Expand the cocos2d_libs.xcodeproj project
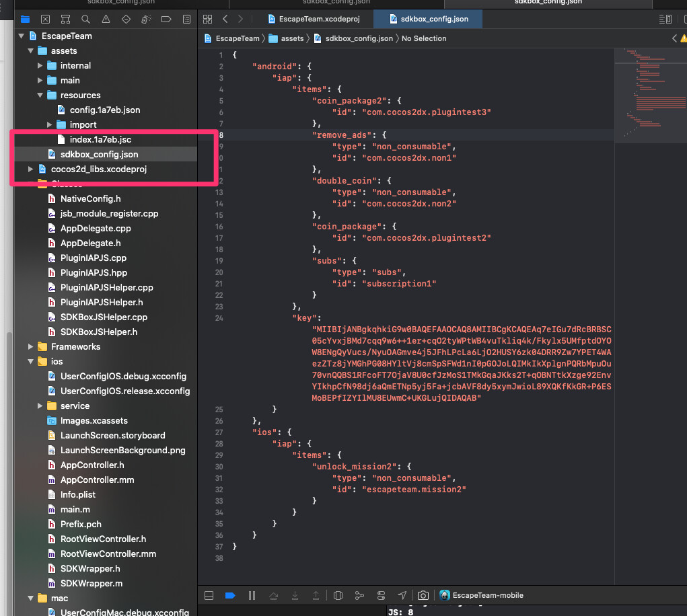The image size is (687, 616). tap(31, 169)
